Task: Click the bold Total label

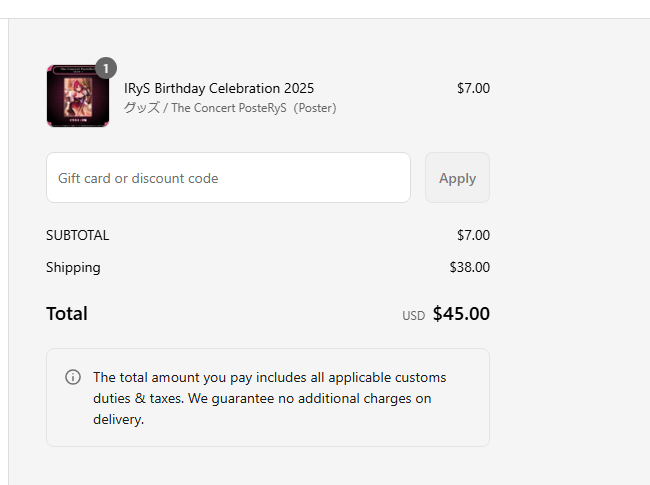Action: pos(67,313)
